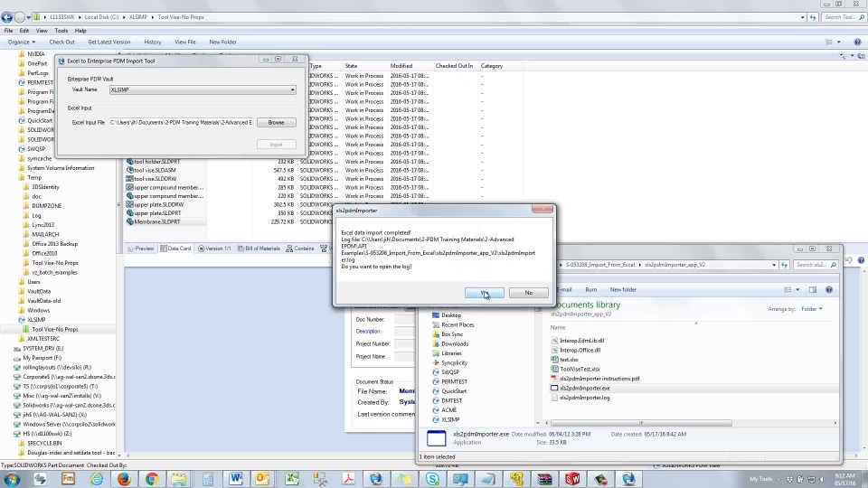Sort file list by the Modified column
868x488 pixels.
pyautogui.click(x=401, y=66)
